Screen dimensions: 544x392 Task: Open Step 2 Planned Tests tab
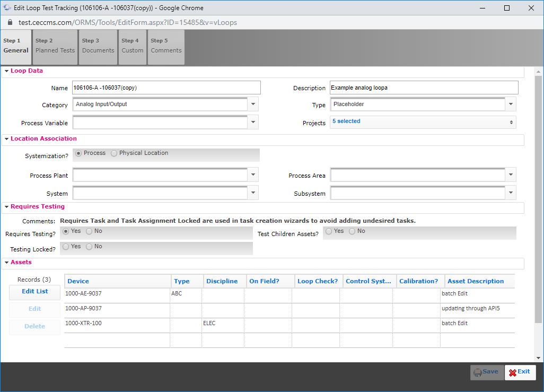pos(55,47)
